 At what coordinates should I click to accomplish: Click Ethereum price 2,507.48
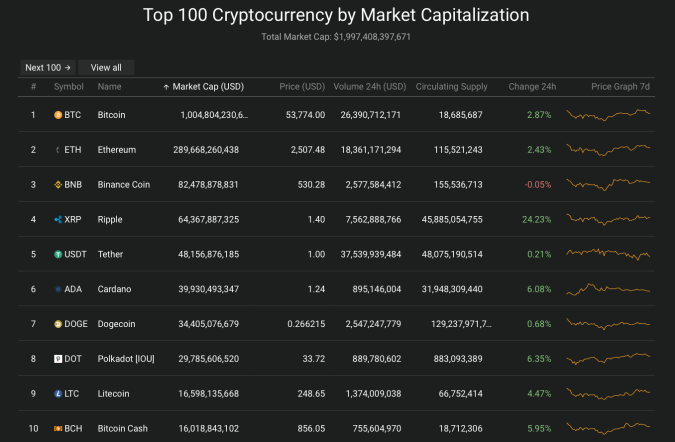(308, 150)
